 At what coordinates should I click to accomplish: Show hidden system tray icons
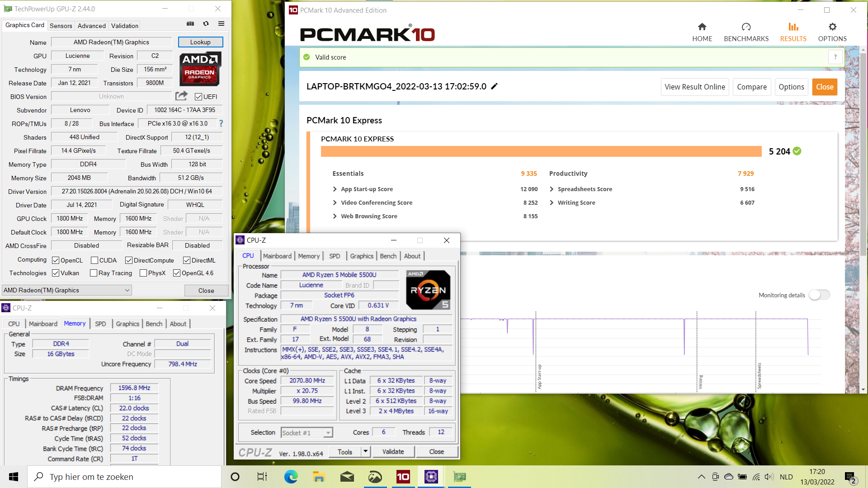(x=701, y=477)
